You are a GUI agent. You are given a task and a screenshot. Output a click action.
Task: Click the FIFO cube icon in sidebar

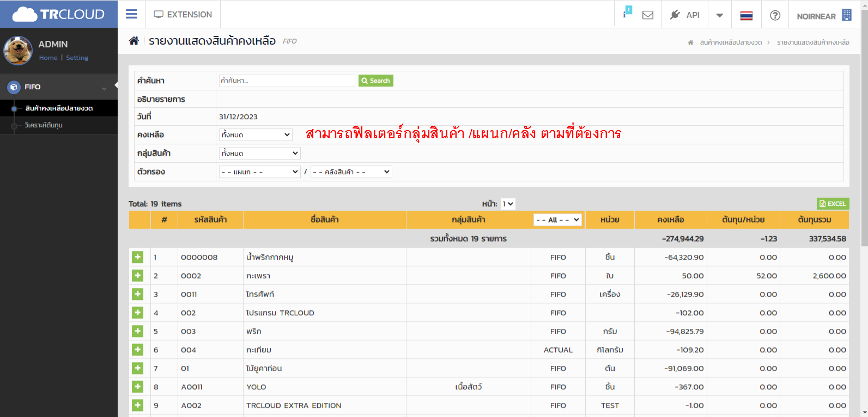(14, 87)
